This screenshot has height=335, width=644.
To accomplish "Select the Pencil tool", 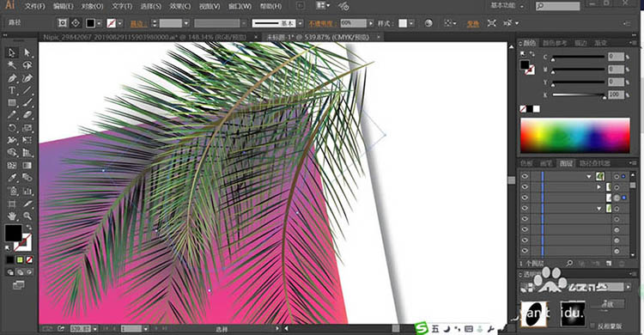I will (x=11, y=115).
